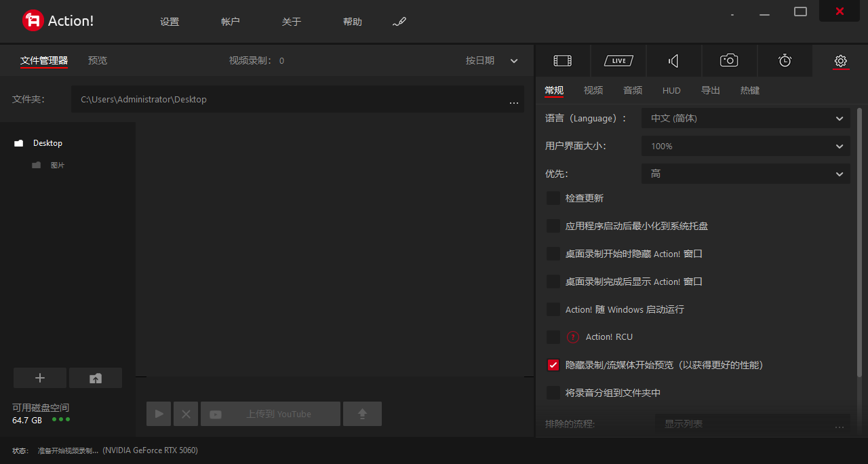Image resolution: width=868 pixels, height=464 pixels.
Task: Expand the 优先 priority dropdown
Action: click(x=746, y=174)
